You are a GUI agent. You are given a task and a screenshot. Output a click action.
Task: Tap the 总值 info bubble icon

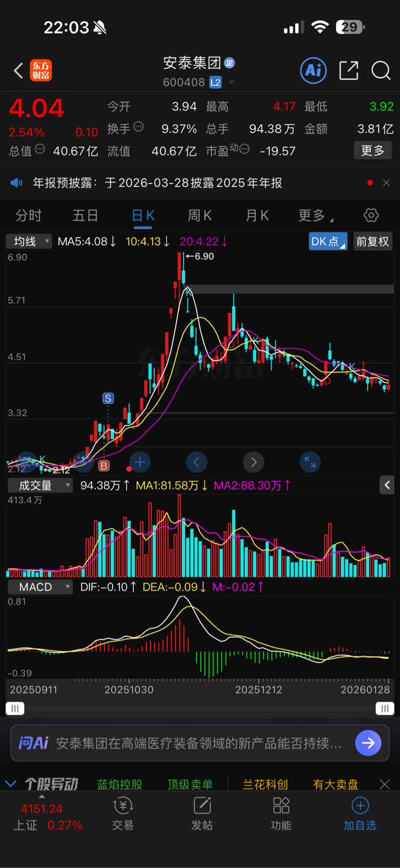[x=40, y=150]
